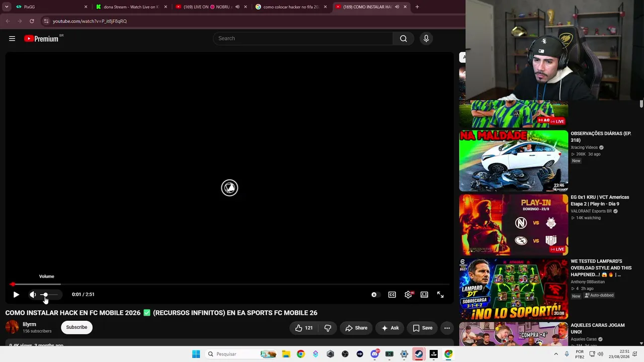644x362 pixels.
Task: Adjust the video volume slider
Action: point(49,295)
